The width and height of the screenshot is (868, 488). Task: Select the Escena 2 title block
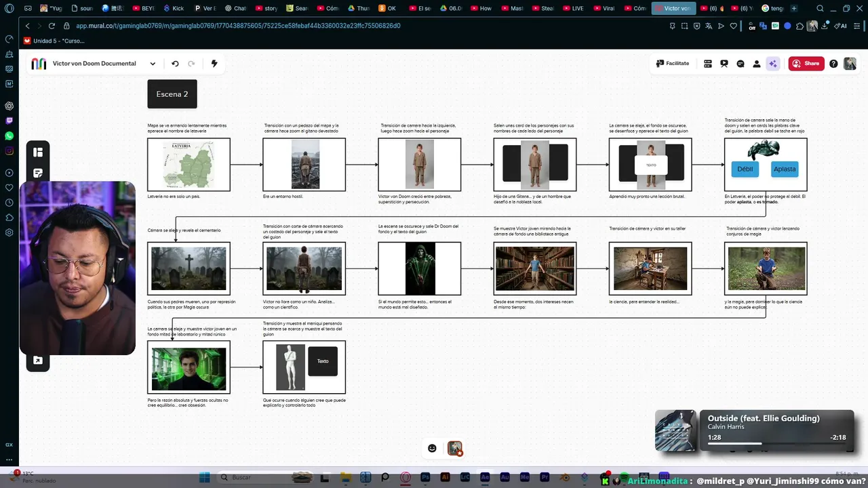(x=172, y=94)
